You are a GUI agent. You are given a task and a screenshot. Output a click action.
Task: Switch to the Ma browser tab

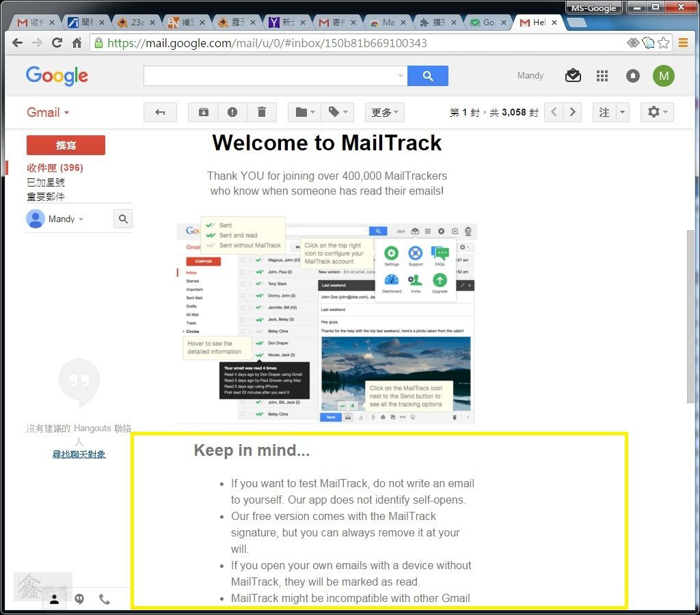387,23
